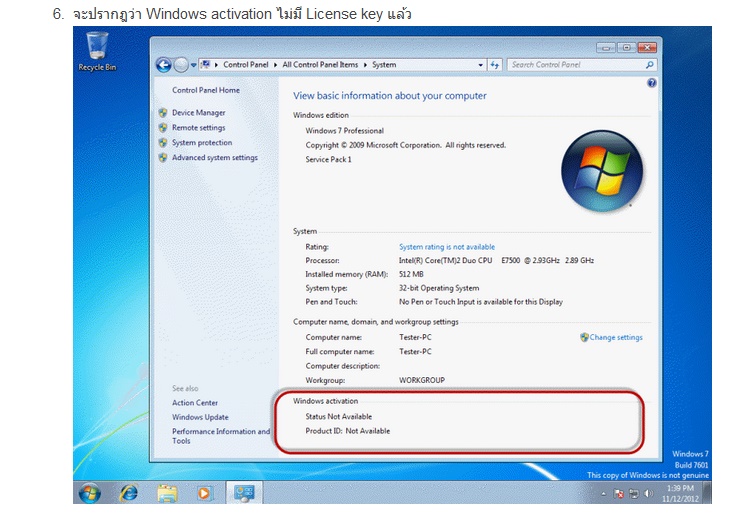744x519 pixels.
Task: Click shield icon beside System protection
Action: tap(163, 142)
